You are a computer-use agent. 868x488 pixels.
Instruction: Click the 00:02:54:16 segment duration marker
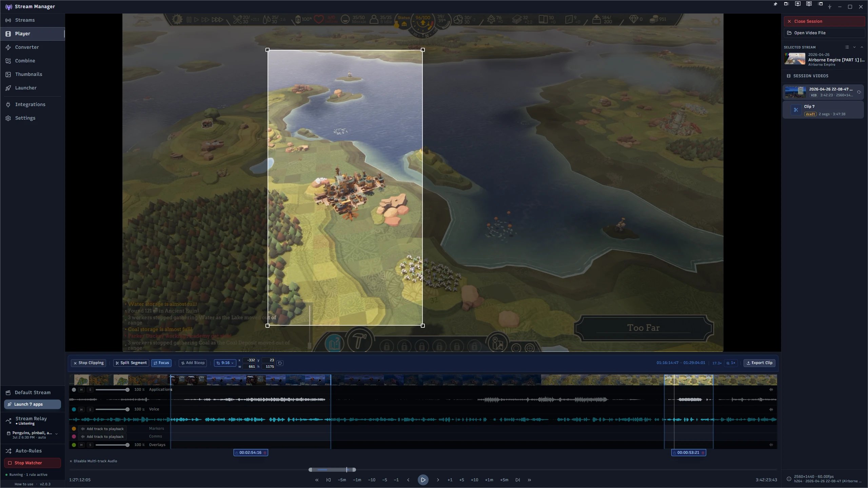[250, 452]
